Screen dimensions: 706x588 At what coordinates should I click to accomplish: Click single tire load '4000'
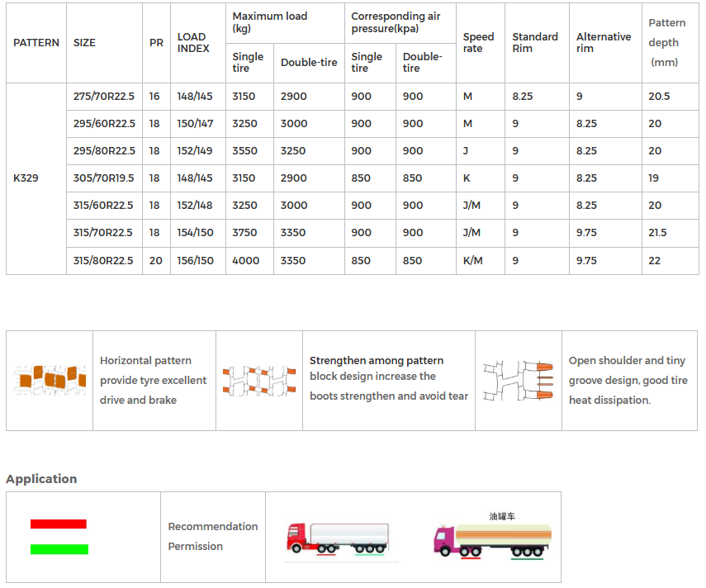(245, 261)
